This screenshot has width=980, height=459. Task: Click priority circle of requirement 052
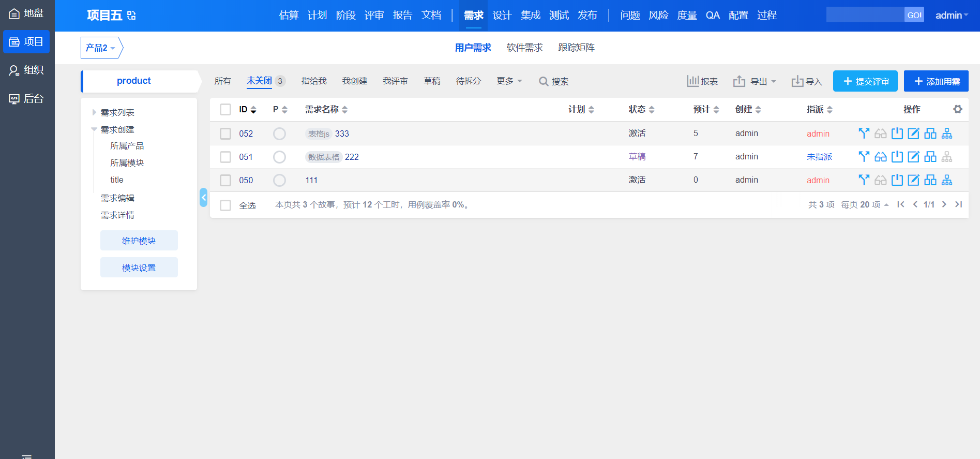[279, 134]
